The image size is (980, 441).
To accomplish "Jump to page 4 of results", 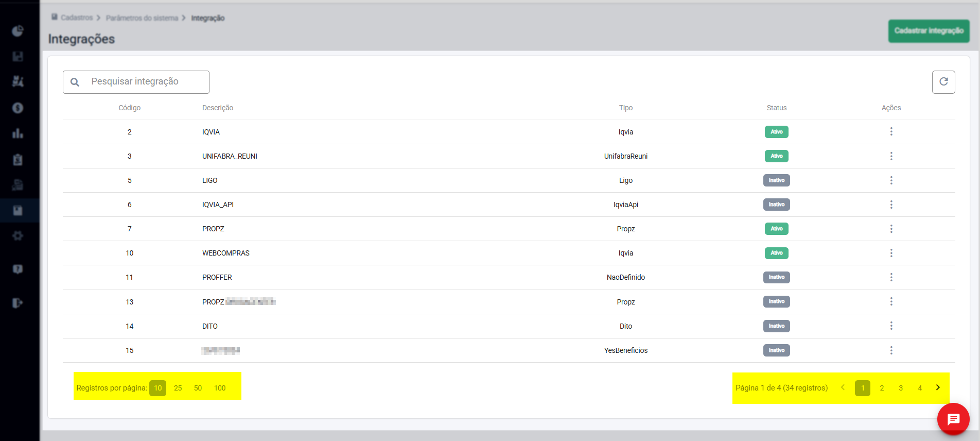I will [x=920, y=388].
